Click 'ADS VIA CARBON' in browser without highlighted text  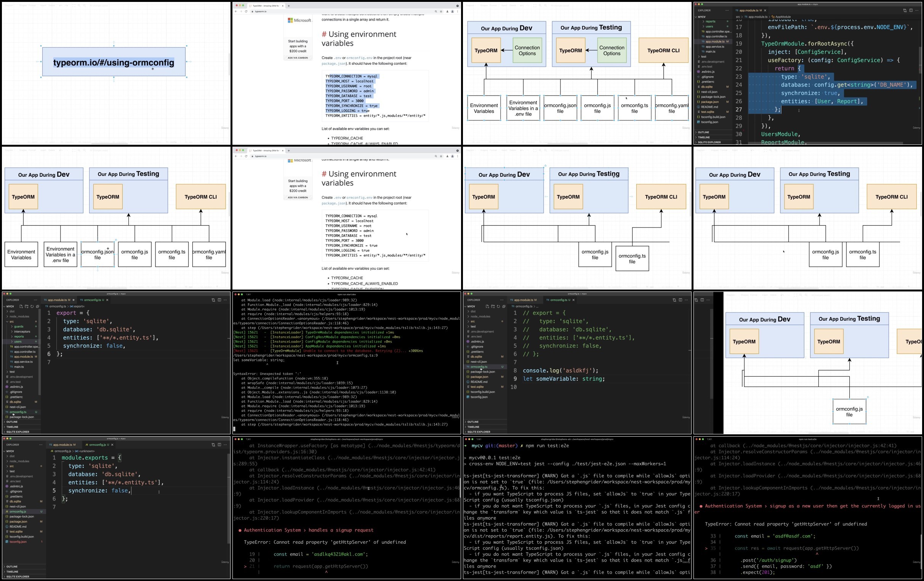tap(298, 198)
